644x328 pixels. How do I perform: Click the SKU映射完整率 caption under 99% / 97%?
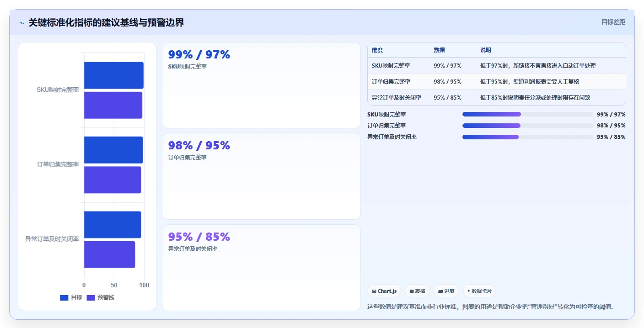tap(188, 67)
